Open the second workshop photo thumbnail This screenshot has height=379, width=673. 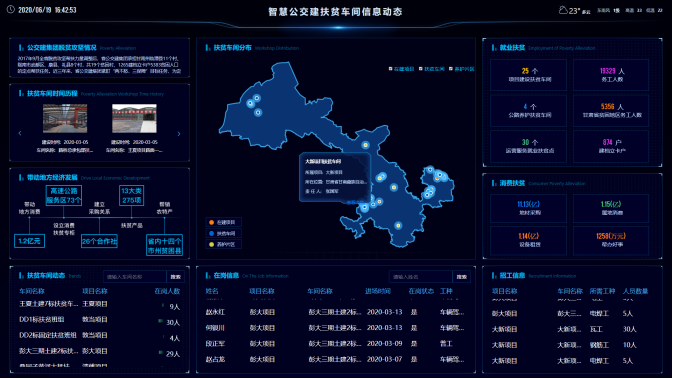point(134,118)
